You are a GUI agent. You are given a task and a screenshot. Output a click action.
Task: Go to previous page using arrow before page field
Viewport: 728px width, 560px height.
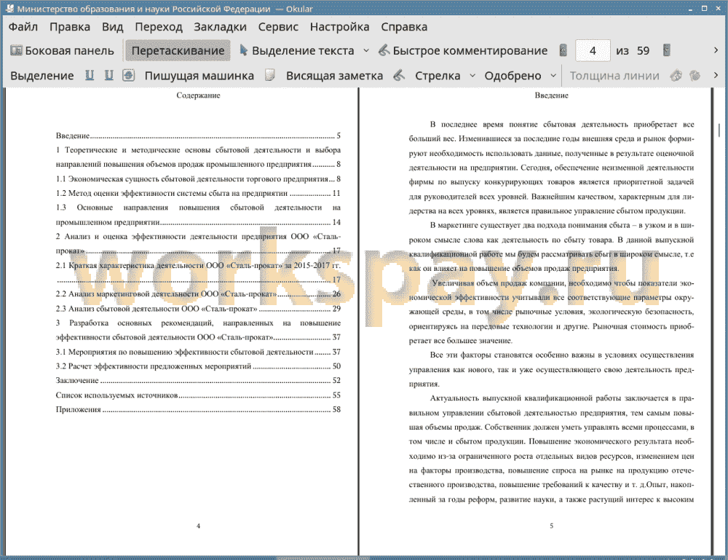pos(563,50)
